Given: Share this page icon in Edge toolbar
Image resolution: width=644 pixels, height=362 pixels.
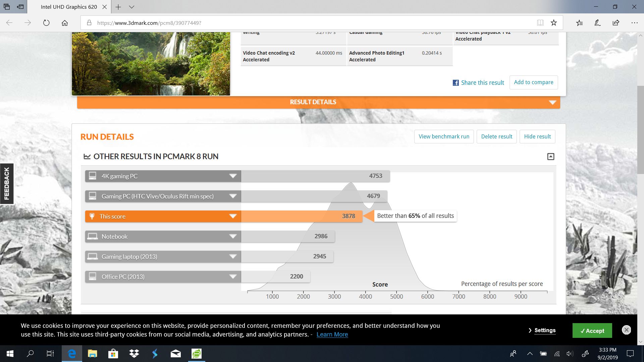Looking at the screenshot, I should (x=616, y=23).
